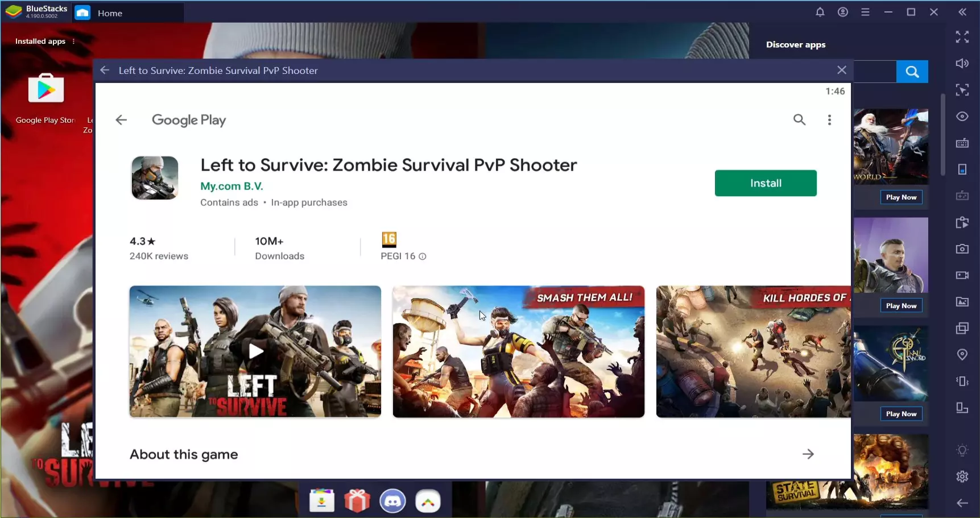The height and width of the screenshot is (518, 980).
Task: Open the settings gear in sidebar
Action: [x=962, y=476]
